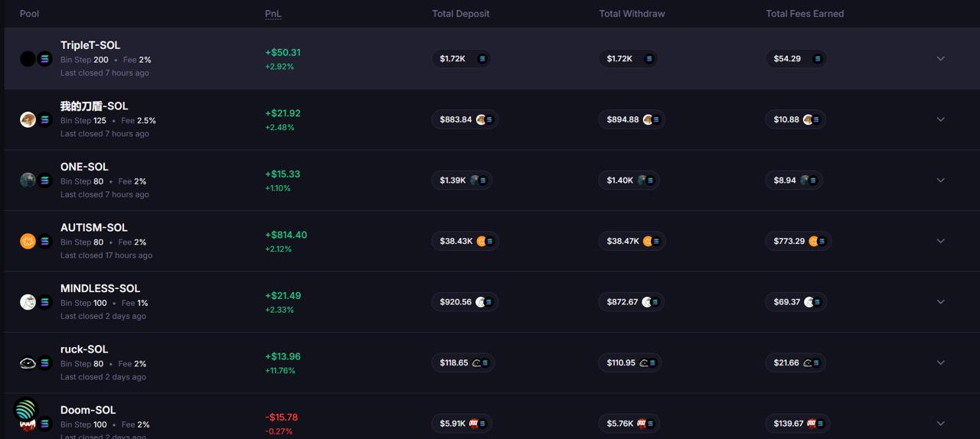Click the TripleT-SOL pool token icon

coord(28,59)
